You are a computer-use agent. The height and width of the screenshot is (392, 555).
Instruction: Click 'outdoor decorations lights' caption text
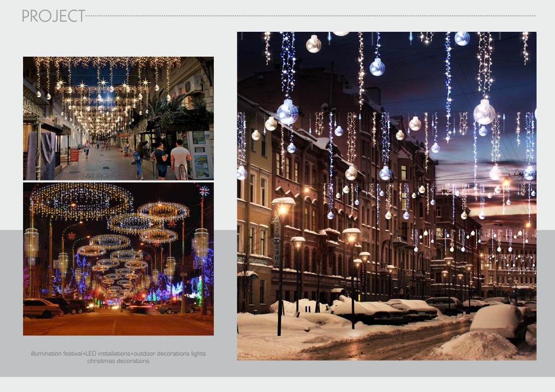pyautogui.click(x=170, y=354)
